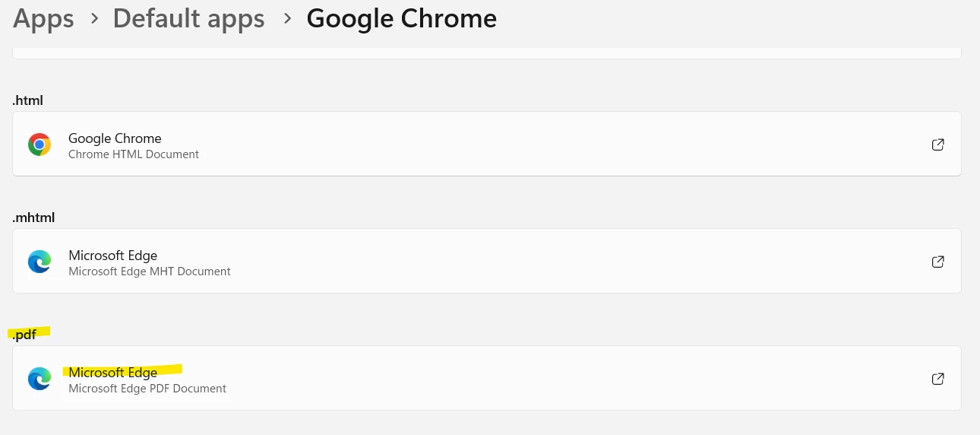
Task: Click the .html file type heading
Action: tap(27, 100)
